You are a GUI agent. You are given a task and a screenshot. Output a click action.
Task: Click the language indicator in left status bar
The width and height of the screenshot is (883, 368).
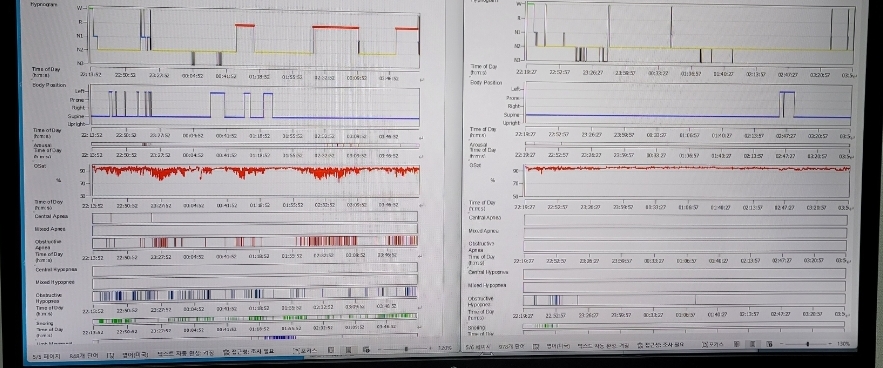pyautogui.click(x=135, y=355)
